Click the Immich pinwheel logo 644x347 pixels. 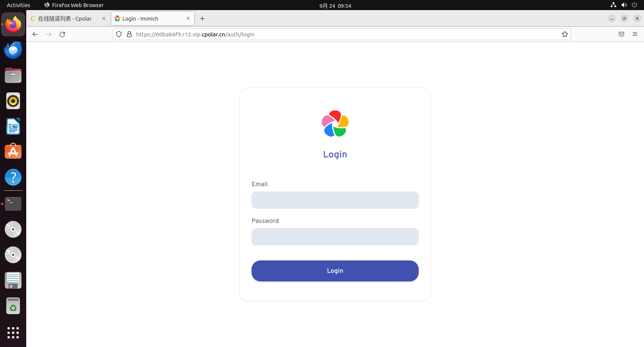pyautogui.click(x=335, y=124)
